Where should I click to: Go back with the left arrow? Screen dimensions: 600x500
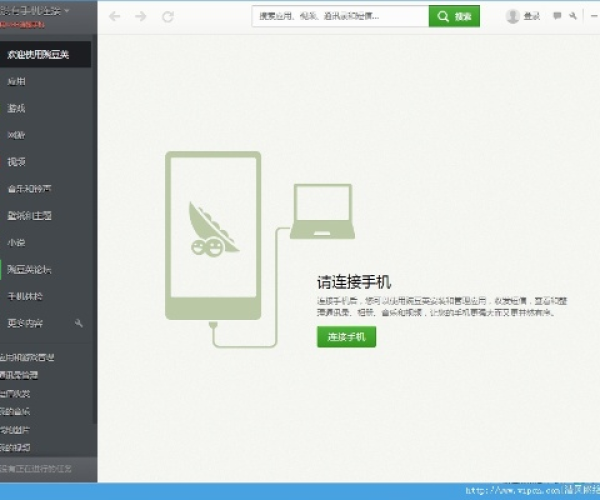point(114,16)
